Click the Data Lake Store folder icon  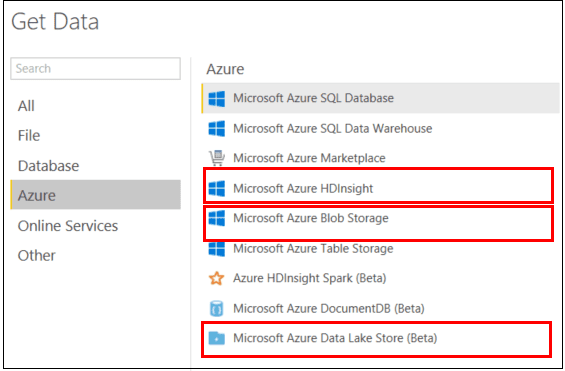pos(217,339)
